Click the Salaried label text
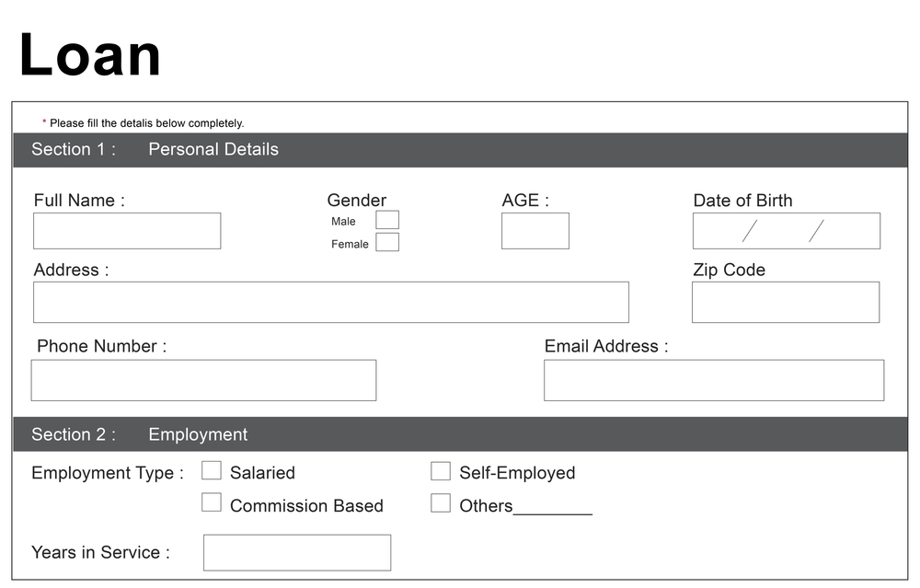 click(262, 473)
